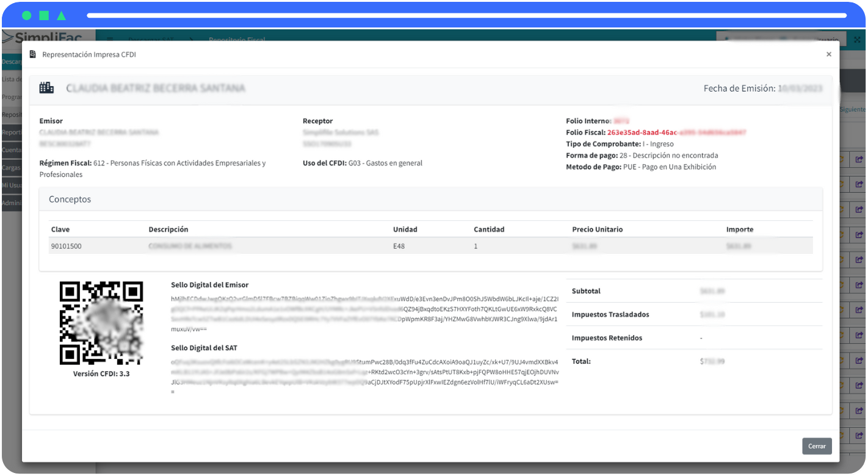Click the red Folio Fiscal UUID
Screen dimensions: 868x476
pyautogui.click(x=676, y=132)
